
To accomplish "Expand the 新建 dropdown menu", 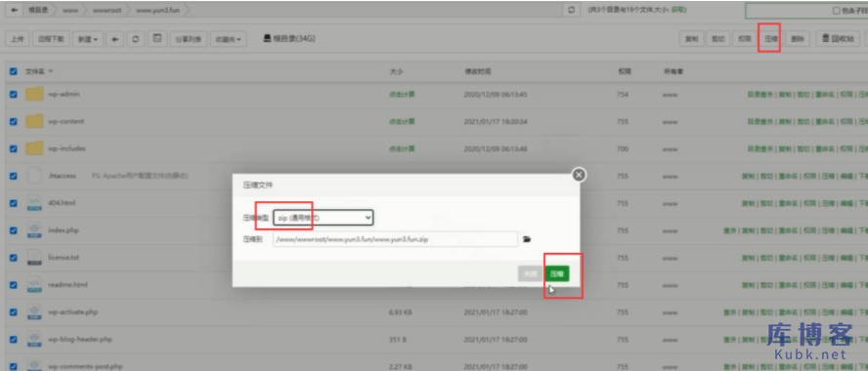I will point(88,39).
